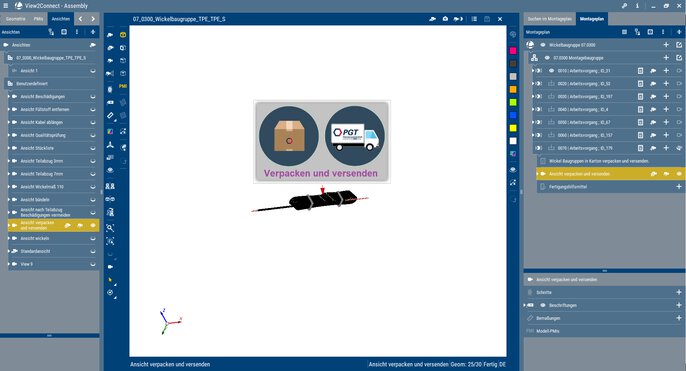Pick the magenta color swatch
686x371 pixels.
tap(513, 51)
